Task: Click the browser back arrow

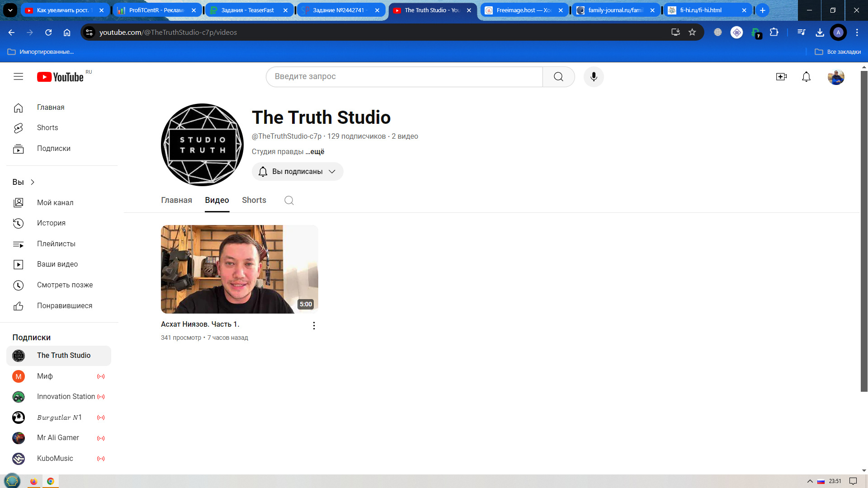Action: click(x=12, y=33)
